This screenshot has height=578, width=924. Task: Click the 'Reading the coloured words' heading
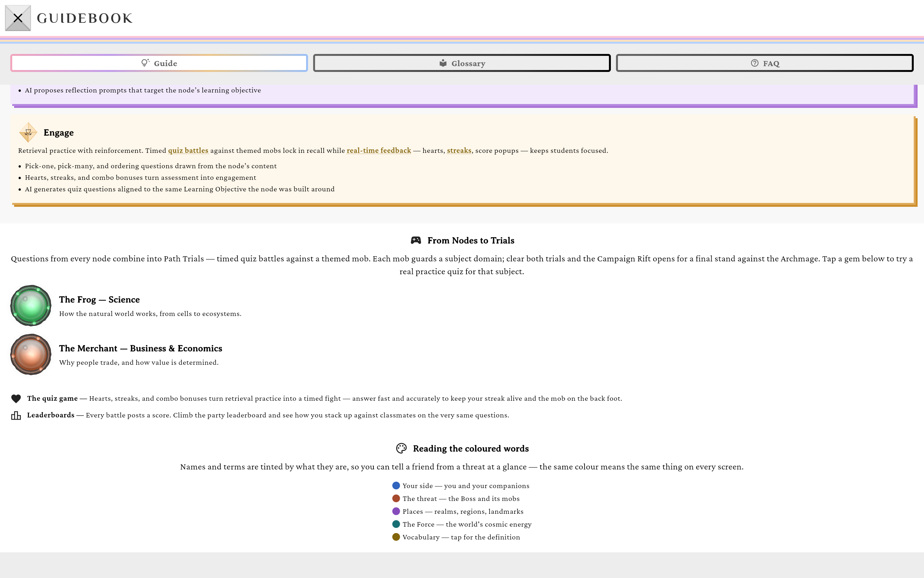coord(471,448)
